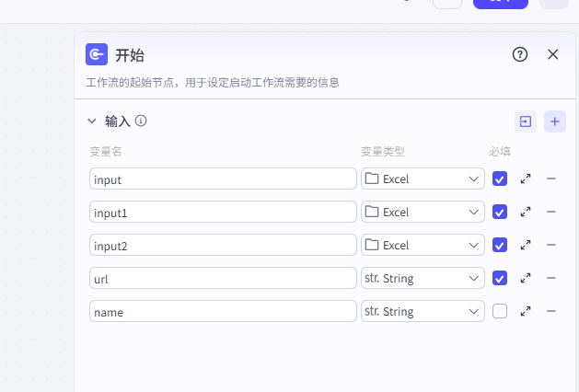Uncheck required for url variable
The height and width of the screenshot is (392, 579).
point(500,278)
